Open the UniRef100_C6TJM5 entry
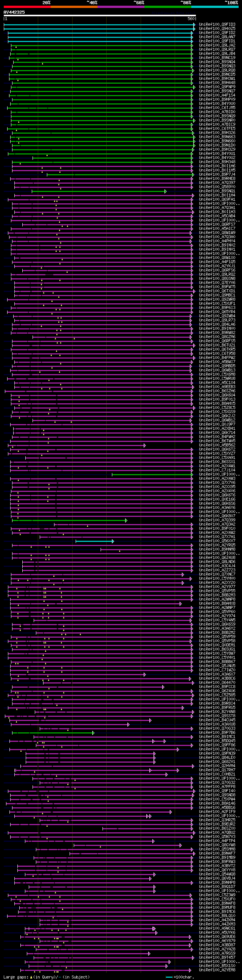This screenshot has width=242, height=980. (217, 108)
